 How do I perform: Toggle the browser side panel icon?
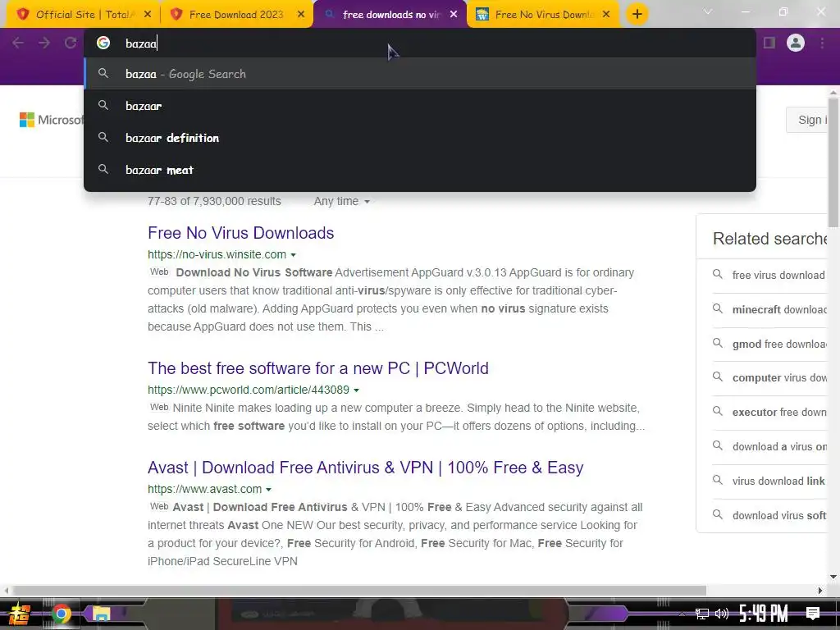click(x=769, y=43)
